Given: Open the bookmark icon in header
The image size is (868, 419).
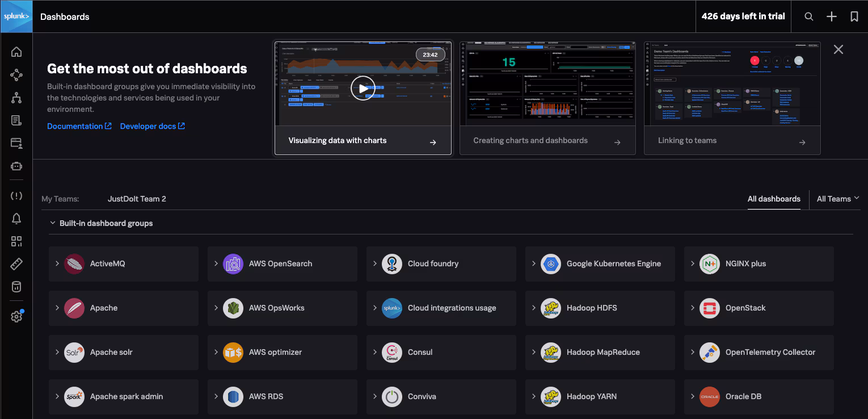Looking at the screenshot, I should click(x=854, y=16).
